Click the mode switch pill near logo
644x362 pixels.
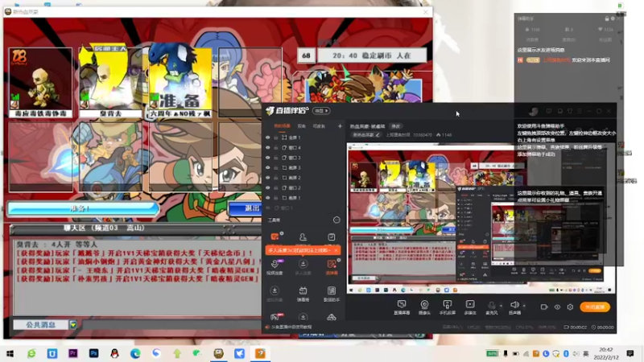click(x=321, y=111)
